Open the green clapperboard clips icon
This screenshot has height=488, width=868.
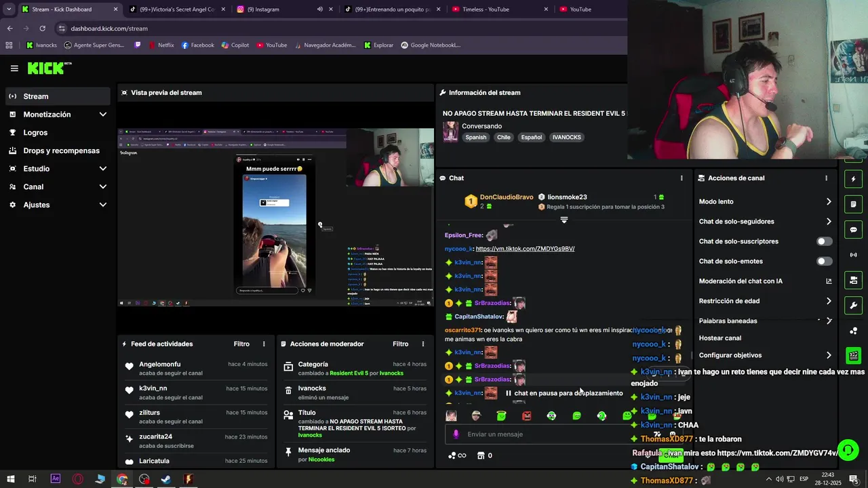click(x=853, y=355)
